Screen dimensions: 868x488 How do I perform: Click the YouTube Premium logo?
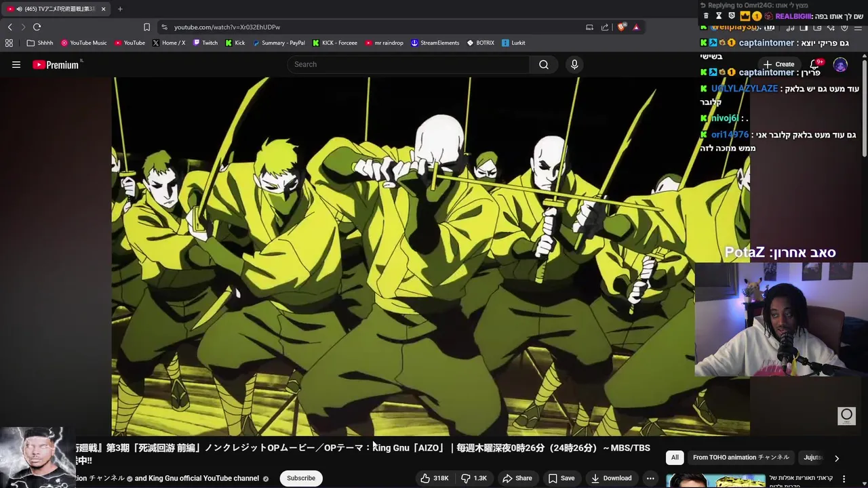[56, 64]
